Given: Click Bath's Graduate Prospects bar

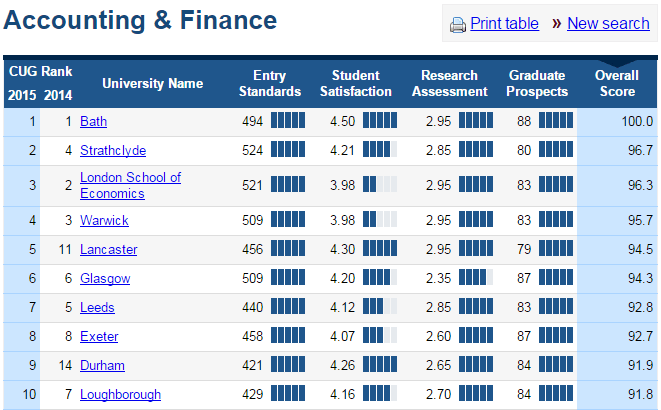Looking at the screenshot, I should (x=556, y=120).
